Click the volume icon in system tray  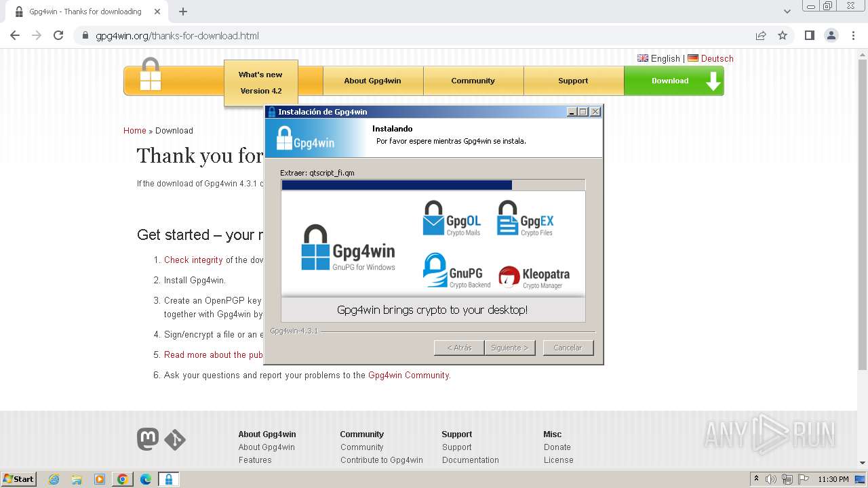tap(771, 479)
